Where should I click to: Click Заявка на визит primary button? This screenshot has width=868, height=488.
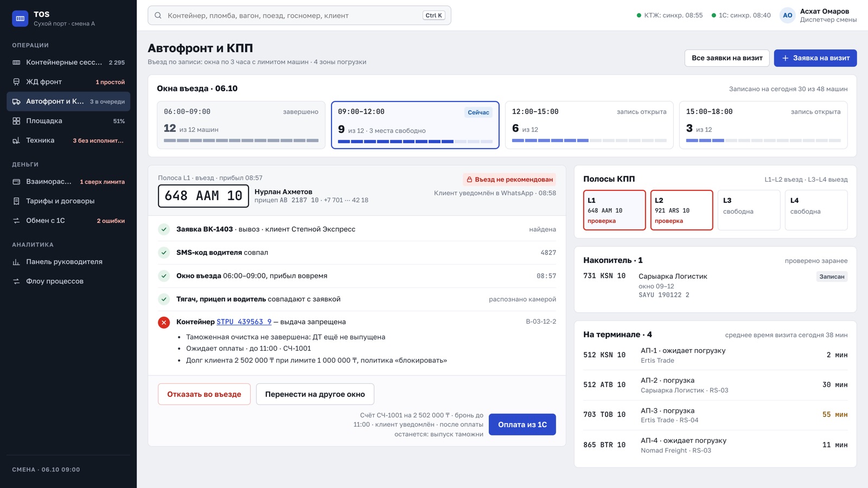coord(815,58)
